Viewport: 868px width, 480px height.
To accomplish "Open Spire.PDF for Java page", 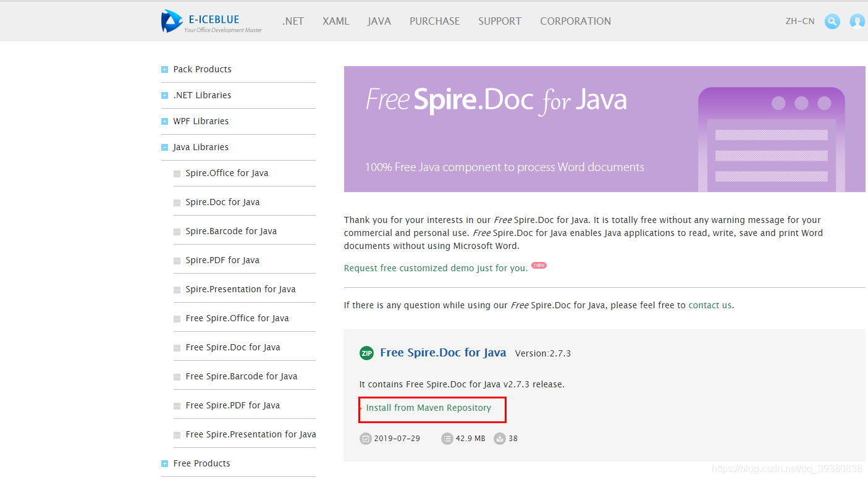I will click(x=222, y=260).
